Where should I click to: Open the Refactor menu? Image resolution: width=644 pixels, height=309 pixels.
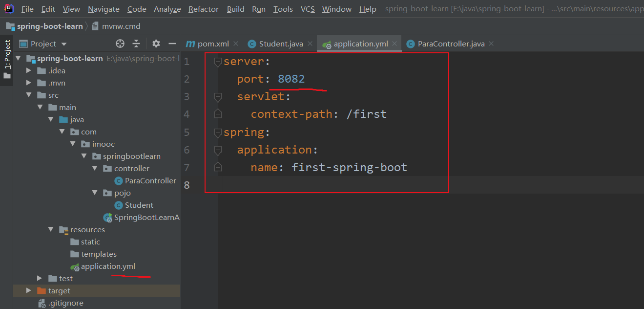click(x=204, y=9)
